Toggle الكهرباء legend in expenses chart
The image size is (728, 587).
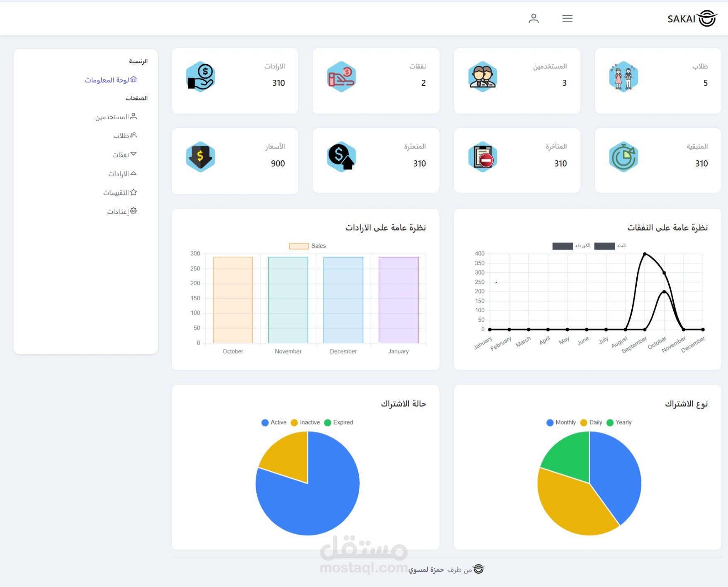click(x=571, y=246)
